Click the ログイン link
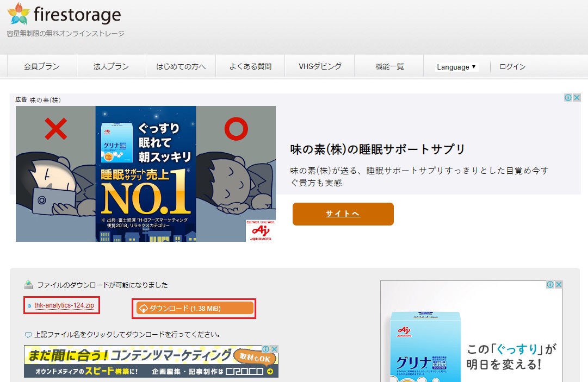 point(512,67)
